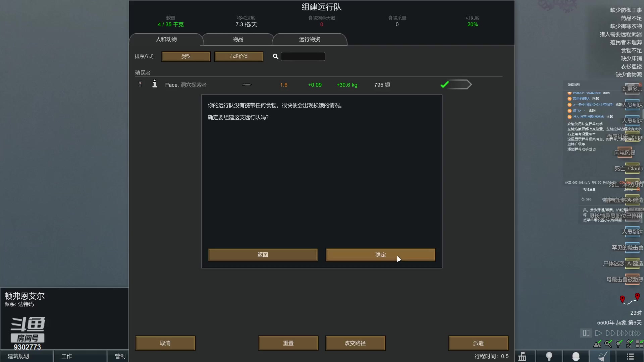Open the world route planner pins icon

(x=630, y=299)
